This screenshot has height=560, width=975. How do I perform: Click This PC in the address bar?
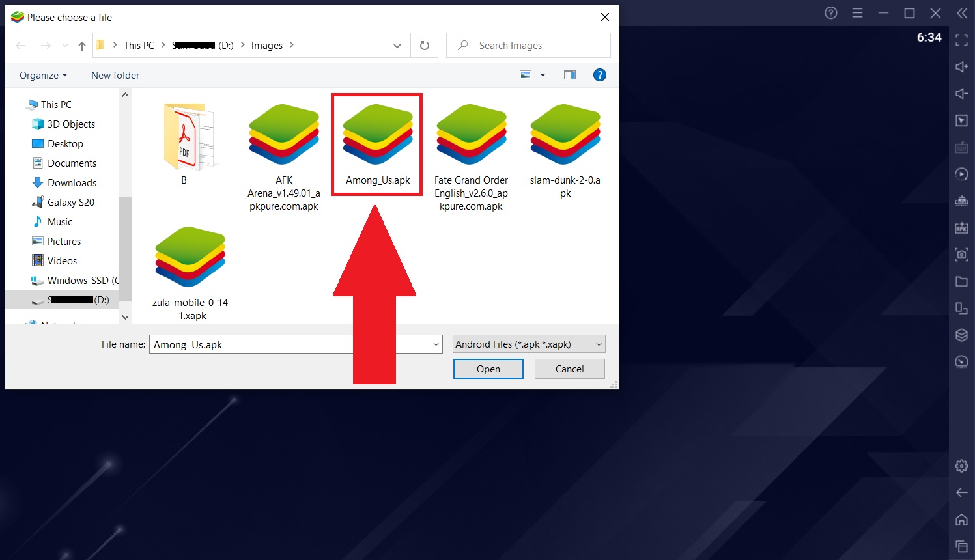(x=139, y=45)
